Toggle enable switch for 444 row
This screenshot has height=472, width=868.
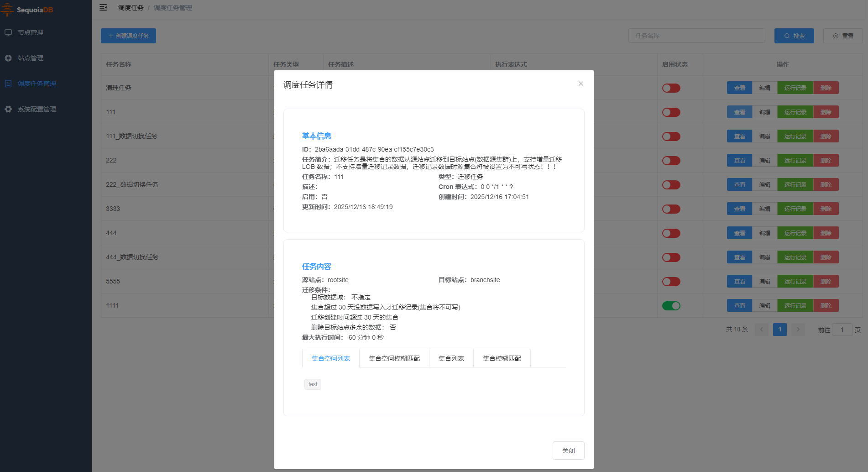(x=671, y=233)
